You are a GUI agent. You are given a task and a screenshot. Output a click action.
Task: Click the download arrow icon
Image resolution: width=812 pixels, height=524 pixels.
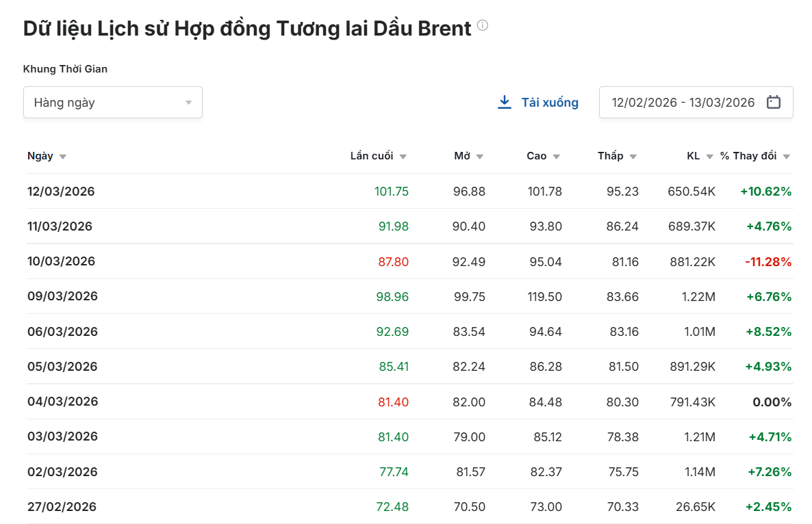point(505,103)
